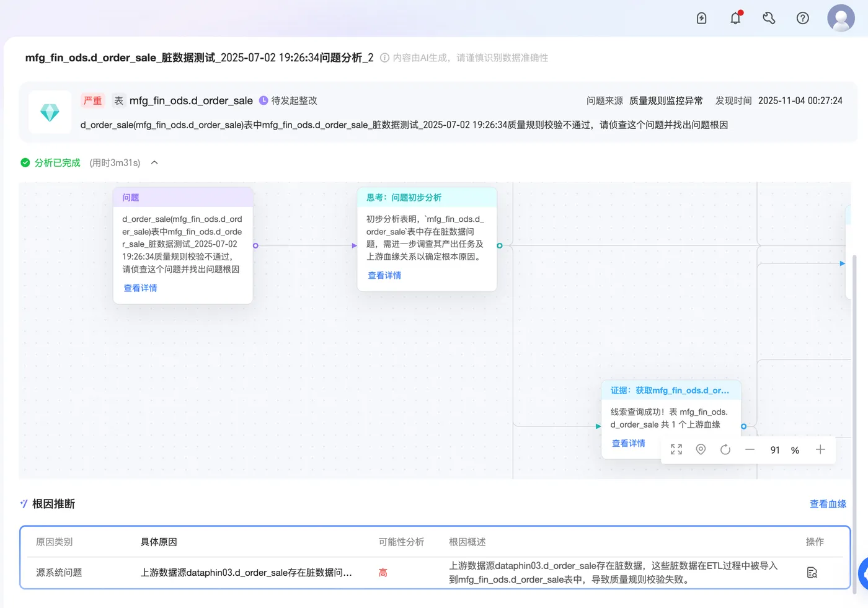Click the 根因概述 column header
The height and width of the screenshot is (608, 868).
(x=467, y=542)
